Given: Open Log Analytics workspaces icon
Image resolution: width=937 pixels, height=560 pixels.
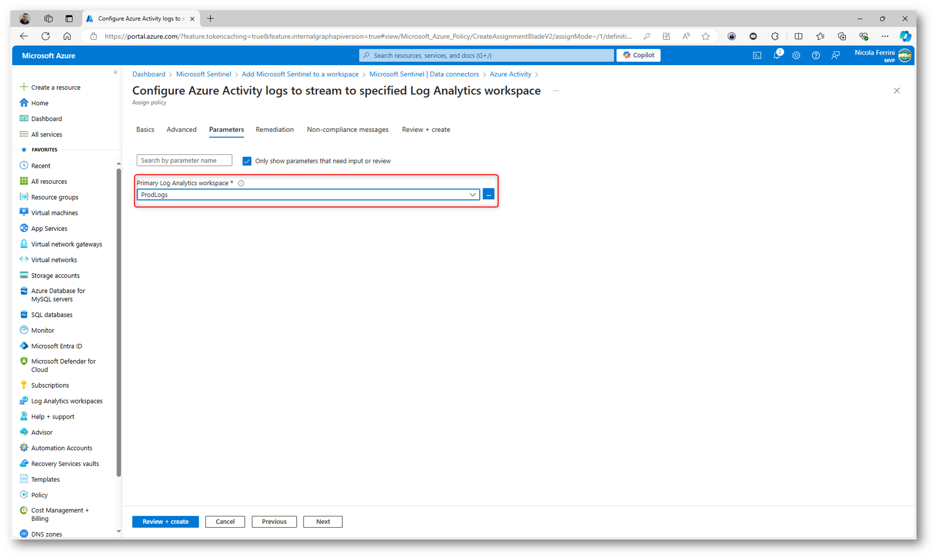Looking at the screenshot, I should click(24, 400).
